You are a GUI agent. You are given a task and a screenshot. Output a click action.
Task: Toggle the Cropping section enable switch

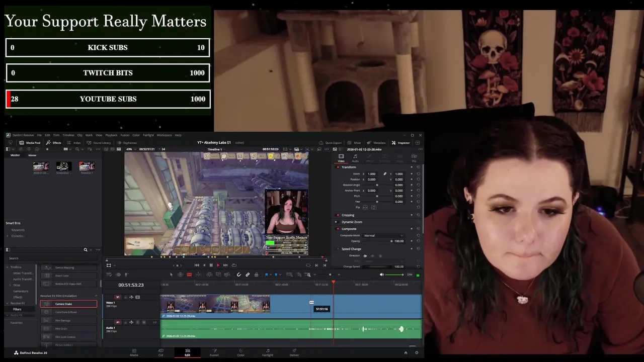(337, 215)
